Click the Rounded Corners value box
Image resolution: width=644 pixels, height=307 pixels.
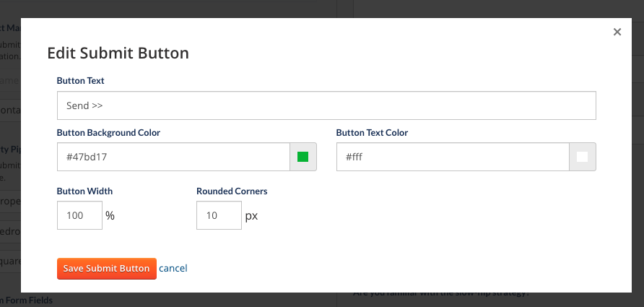point(219,215)
